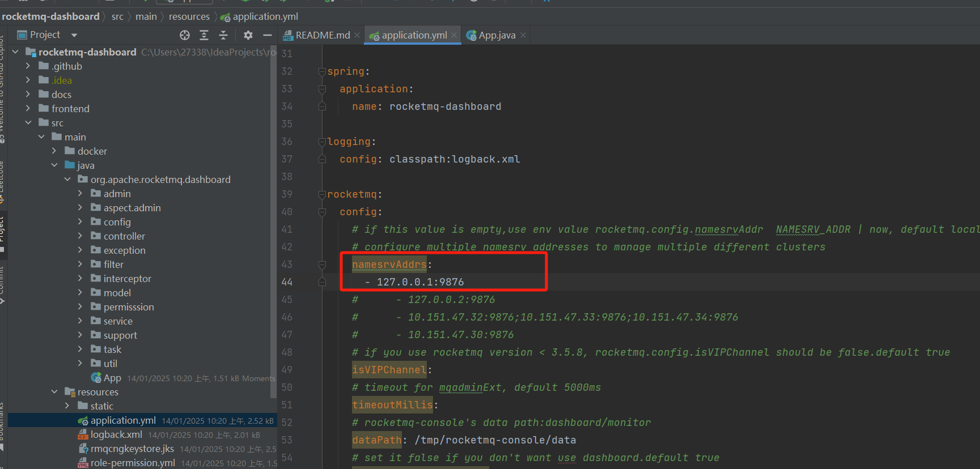Fold the rocketmq block at line 39
The width and height of the screenshot is (980, 469).
[322, 194]
